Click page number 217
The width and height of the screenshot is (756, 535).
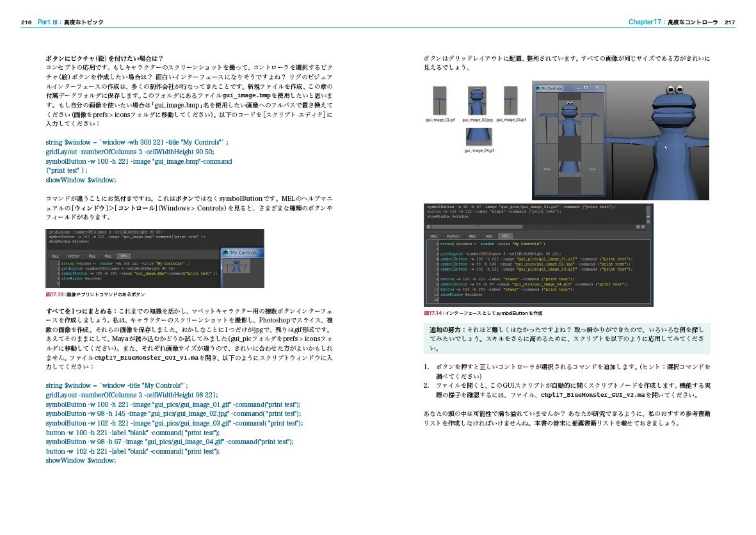point(730,22)
